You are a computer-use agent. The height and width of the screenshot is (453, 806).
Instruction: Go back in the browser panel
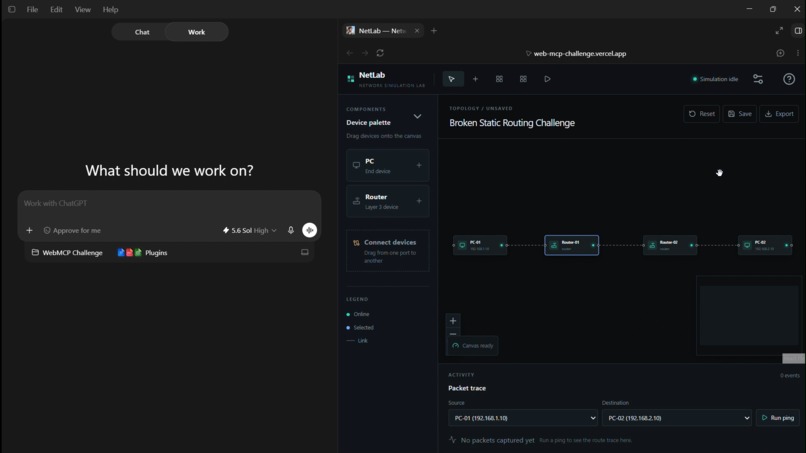pos(350,53)
